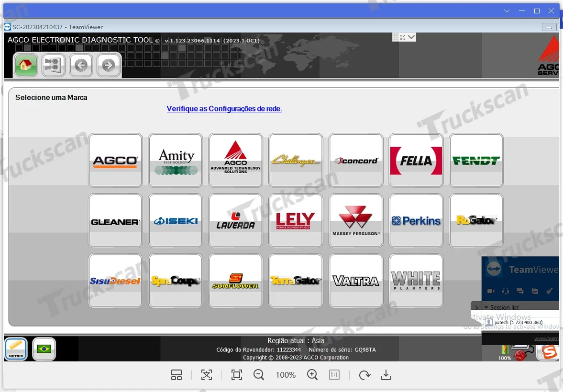Expand the TeamViewer side panel arrow
The image size is (563, 392).
476,307
